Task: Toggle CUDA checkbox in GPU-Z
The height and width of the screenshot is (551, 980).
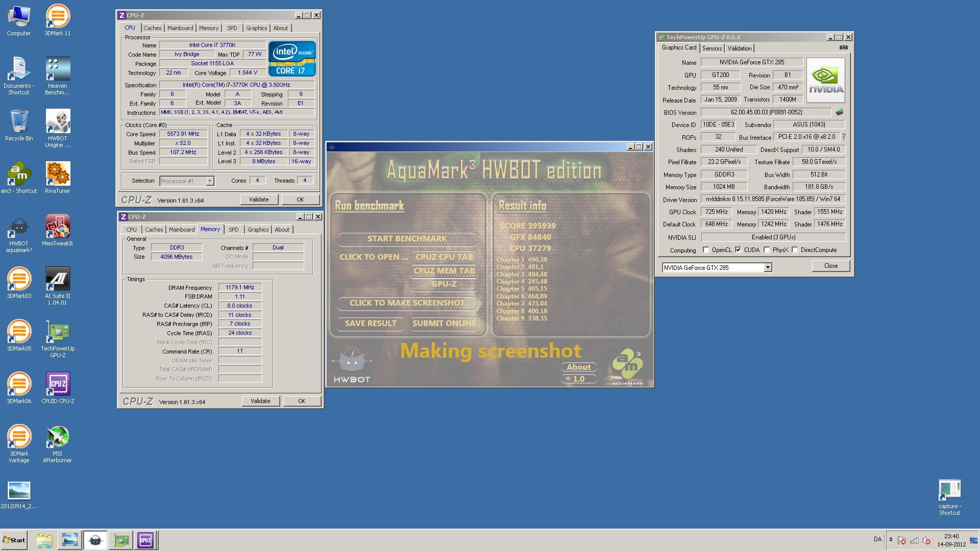Action: pos(738,250)
